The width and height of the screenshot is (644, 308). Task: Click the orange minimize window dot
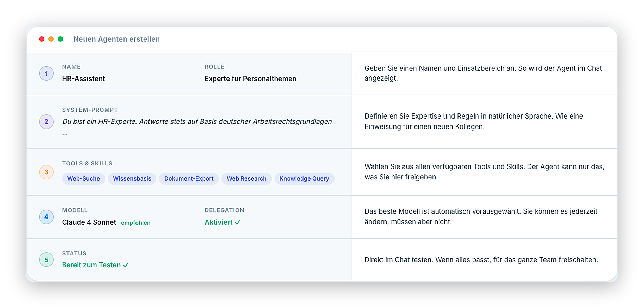pyautogui.click(x=51, y=39)
